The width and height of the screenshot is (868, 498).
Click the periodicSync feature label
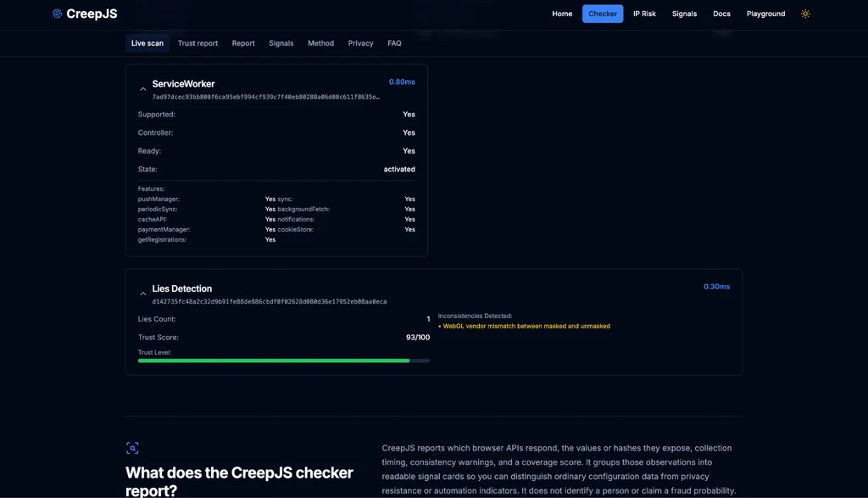(158, 210)
